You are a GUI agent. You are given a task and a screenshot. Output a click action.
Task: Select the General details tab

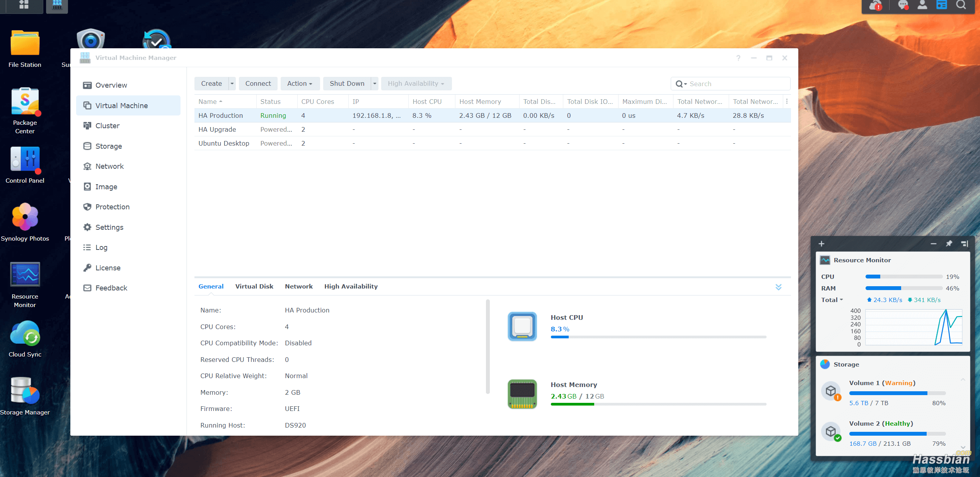(x=211, y=286)
